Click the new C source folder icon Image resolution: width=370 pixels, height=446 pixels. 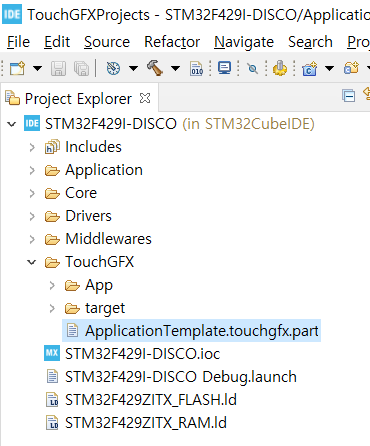pos(309,69)
